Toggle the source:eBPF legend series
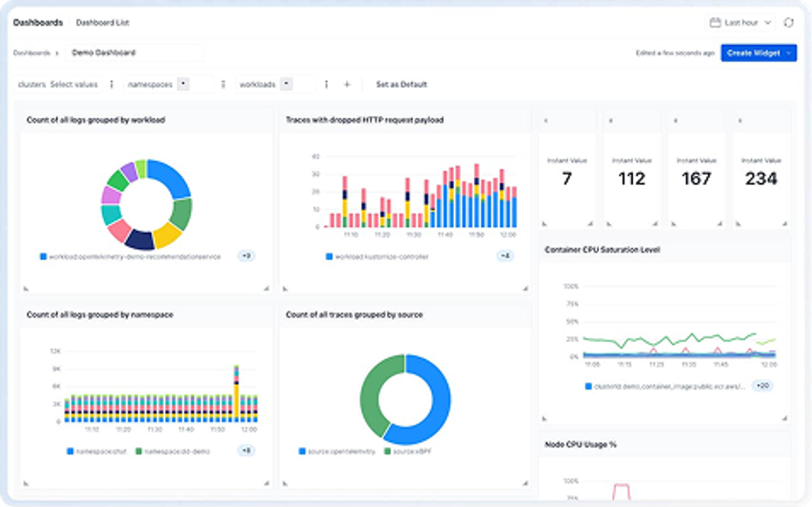 click(408, 451)
